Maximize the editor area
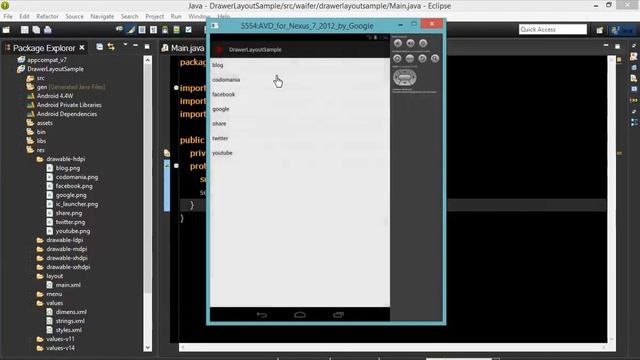This screenshot has height=360, width=640. pos(618,47)
